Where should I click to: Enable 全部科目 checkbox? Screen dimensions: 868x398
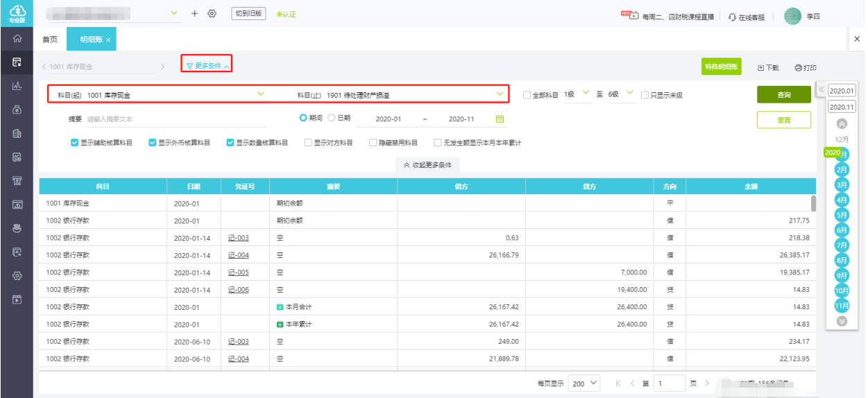pos(527,95)
